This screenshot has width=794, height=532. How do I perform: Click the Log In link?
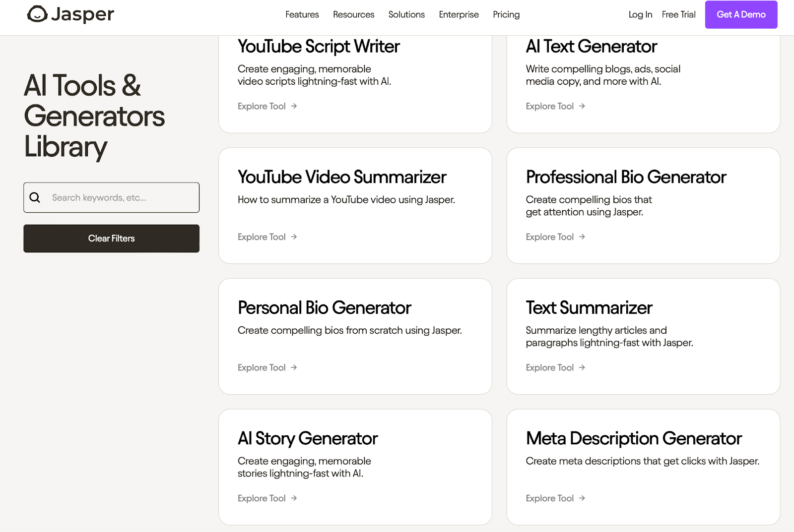click(640, 15)
